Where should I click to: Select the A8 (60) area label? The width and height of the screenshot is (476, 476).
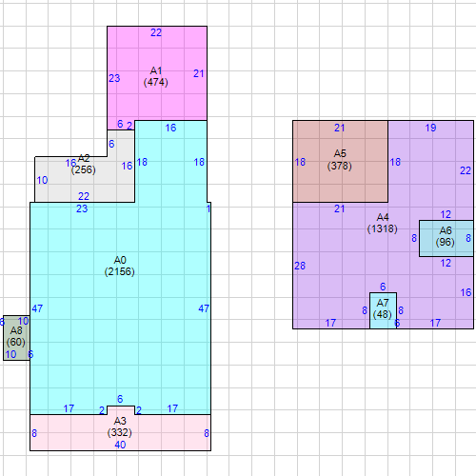tap(16, 336)
